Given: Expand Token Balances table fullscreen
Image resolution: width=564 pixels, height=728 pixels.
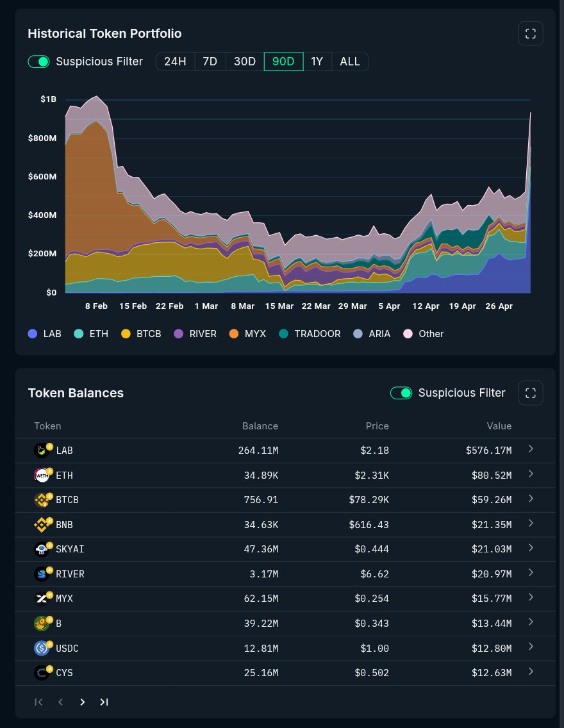Looking at the screenshot, I should tap(531, 393).
